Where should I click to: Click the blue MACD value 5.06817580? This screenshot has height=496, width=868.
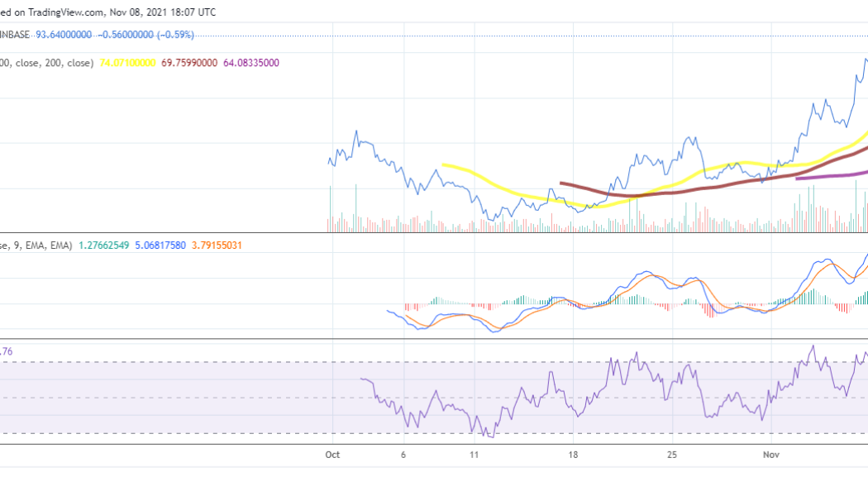(159, 246)
